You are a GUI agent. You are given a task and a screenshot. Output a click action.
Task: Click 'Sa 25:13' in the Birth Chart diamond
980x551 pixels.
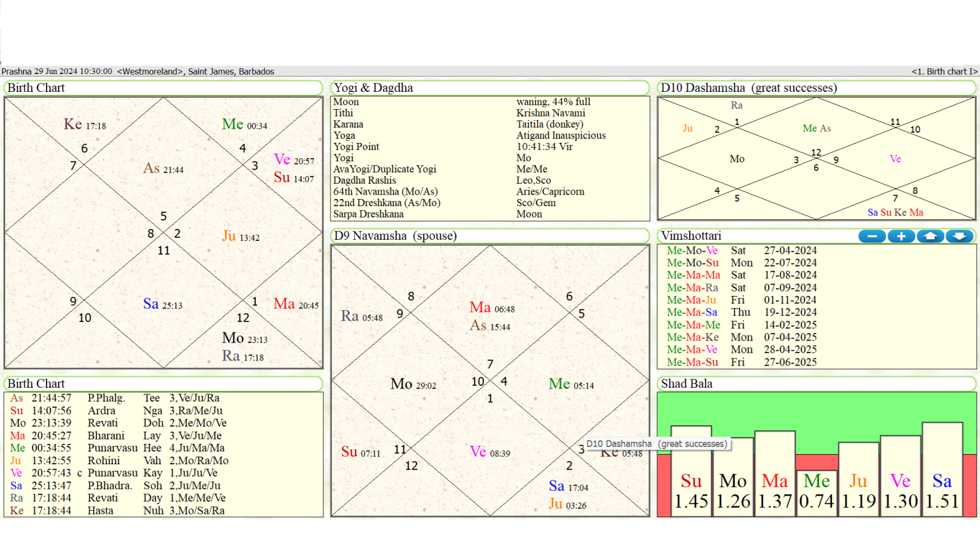coord(163,304)
